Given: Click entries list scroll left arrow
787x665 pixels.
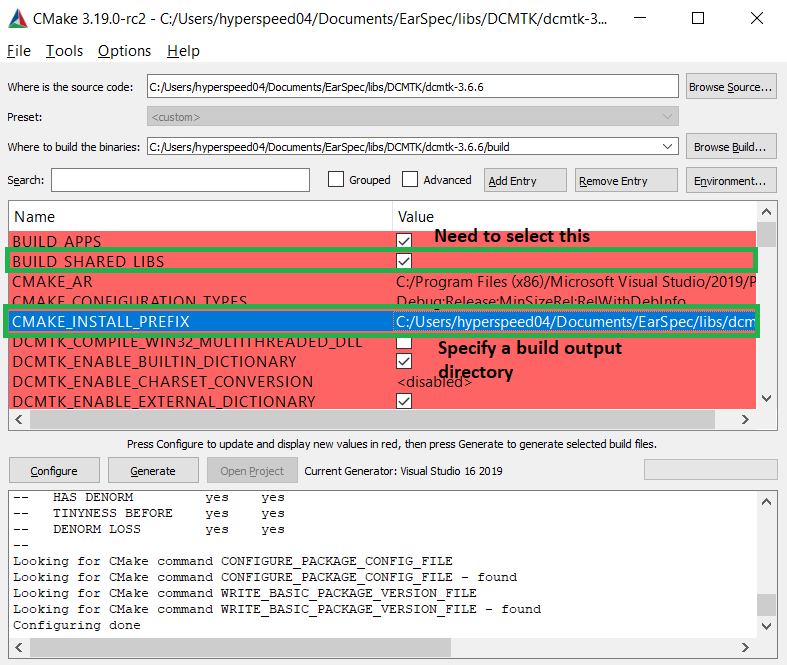Looking at the screenshot, I should click(x=19, y=420).
